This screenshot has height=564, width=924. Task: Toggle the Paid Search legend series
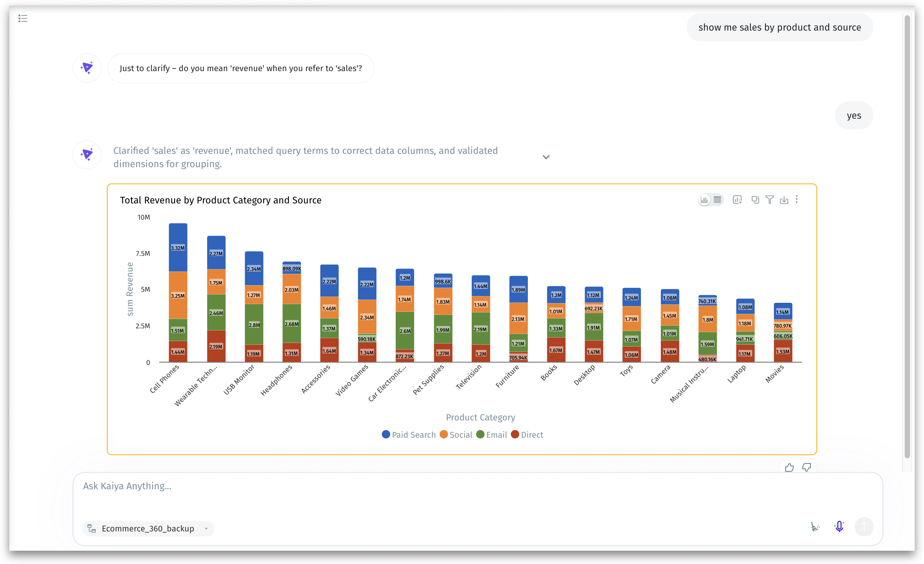tap(409, 435)
